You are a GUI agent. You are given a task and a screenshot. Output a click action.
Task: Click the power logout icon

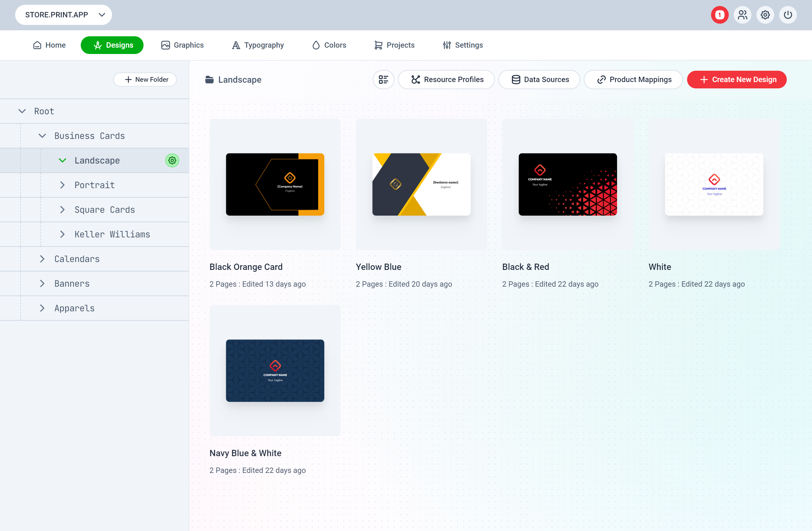[788, 15]
